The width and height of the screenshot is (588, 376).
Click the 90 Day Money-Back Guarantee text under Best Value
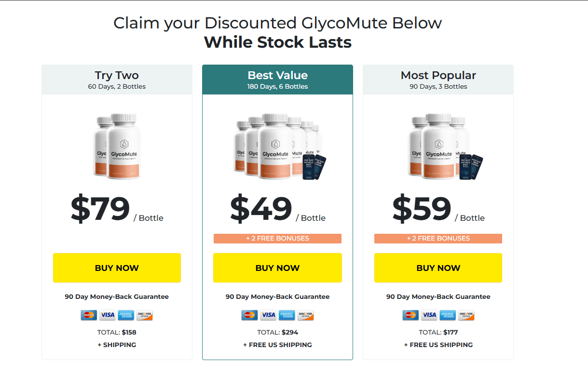pyautogui.click(x=277, y=296)
